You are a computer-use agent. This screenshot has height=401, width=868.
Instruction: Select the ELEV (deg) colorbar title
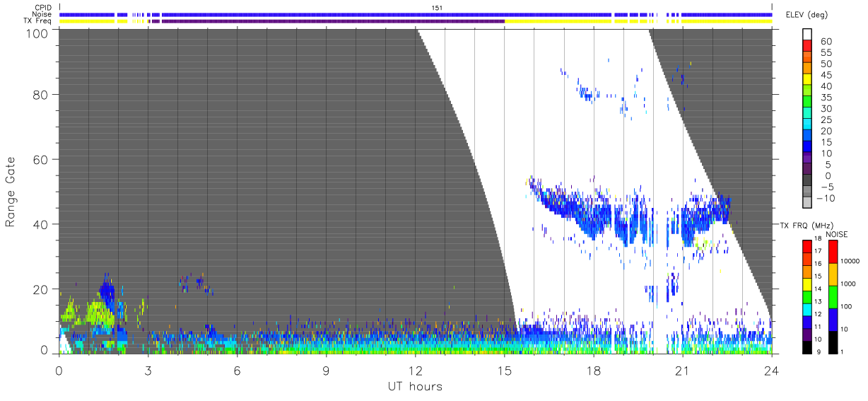(806, 15)
